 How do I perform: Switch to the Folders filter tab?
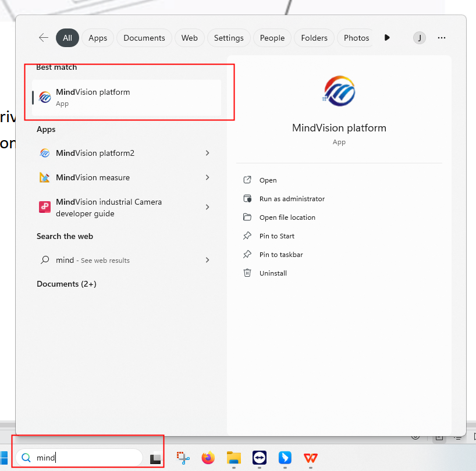pos(314,38)
